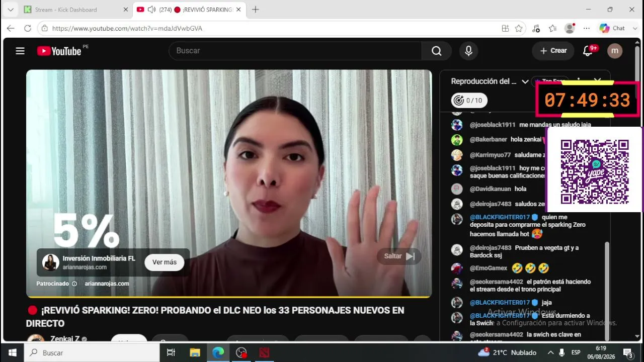
Task: Open the browser profile icon
Action: [x=570, y=29]
